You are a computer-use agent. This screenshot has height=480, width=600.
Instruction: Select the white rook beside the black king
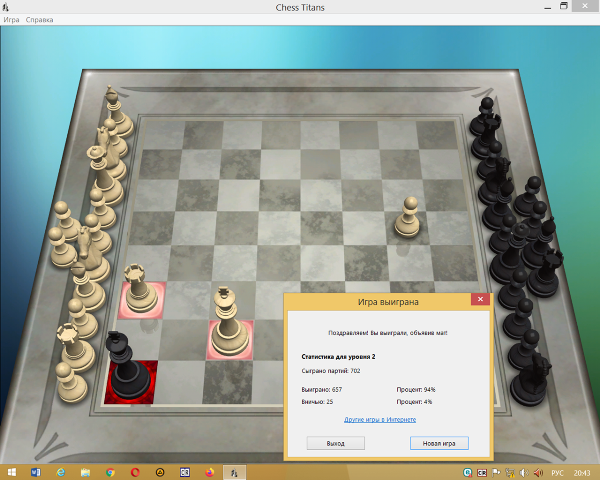pos(135,287)
